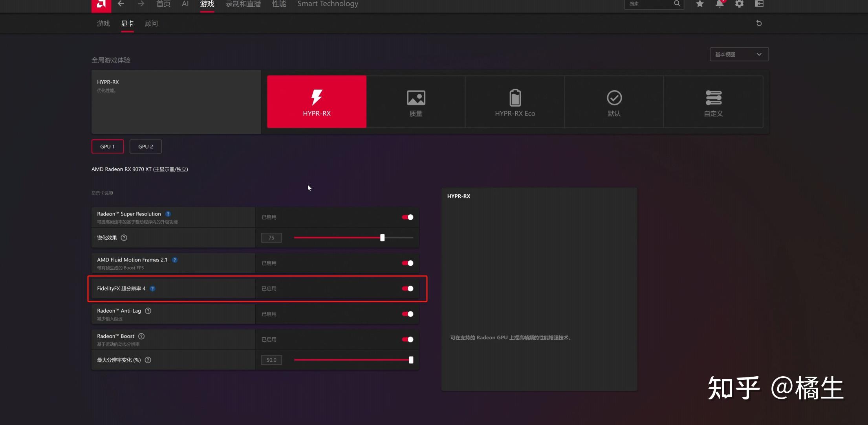The width and height of the screenshot is (868, 425).
Task: Open the 性能 tab
Action: [279, 4]
